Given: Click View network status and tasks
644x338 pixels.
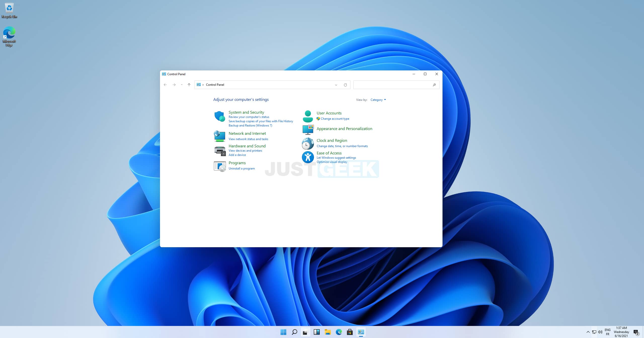Looking at the screenshot, I should [x=248, y=138].
